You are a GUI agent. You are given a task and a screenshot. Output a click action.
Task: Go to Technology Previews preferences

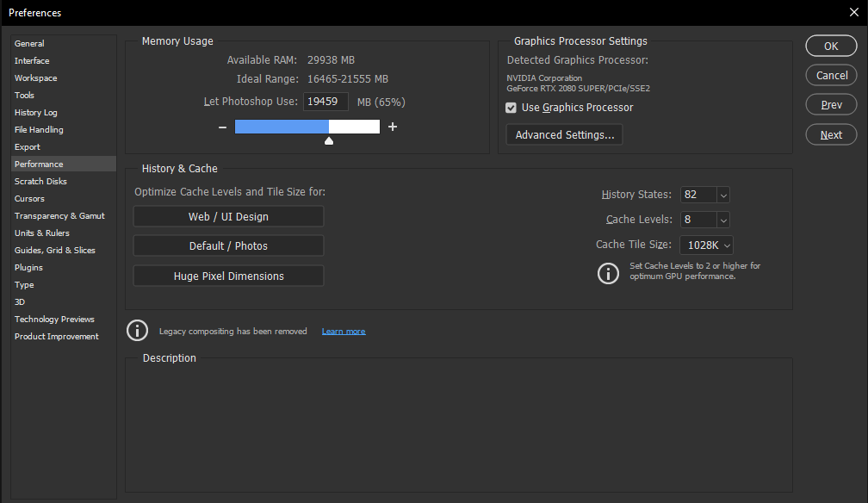[54, 320]
